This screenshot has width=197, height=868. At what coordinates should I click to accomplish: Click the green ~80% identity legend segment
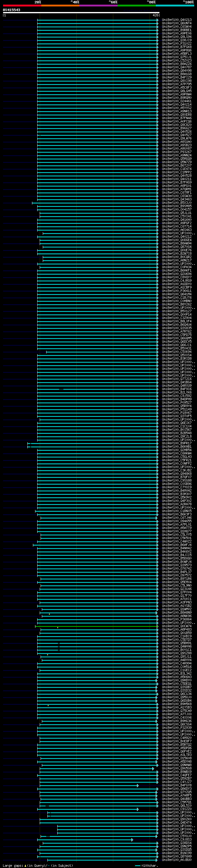[x=137, y=6]
